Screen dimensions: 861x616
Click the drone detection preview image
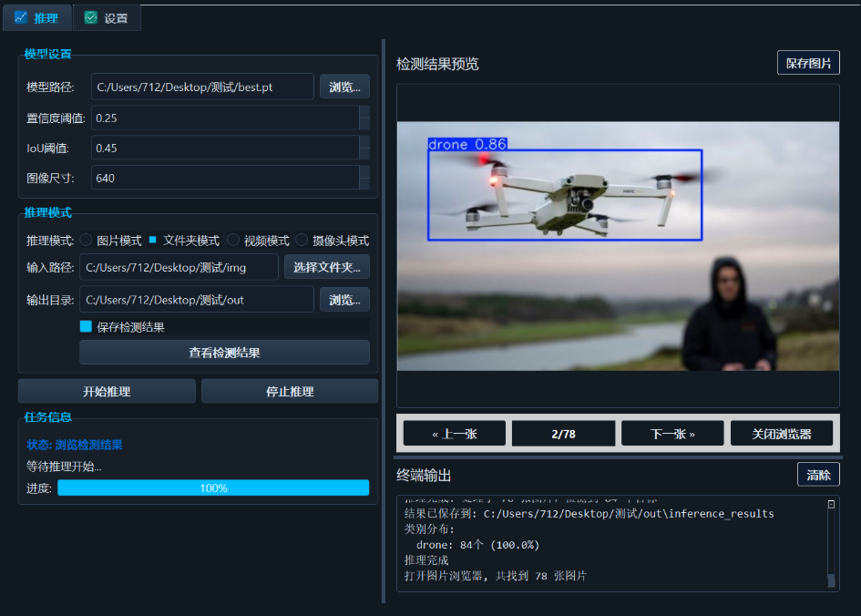[x=618, y=246]
